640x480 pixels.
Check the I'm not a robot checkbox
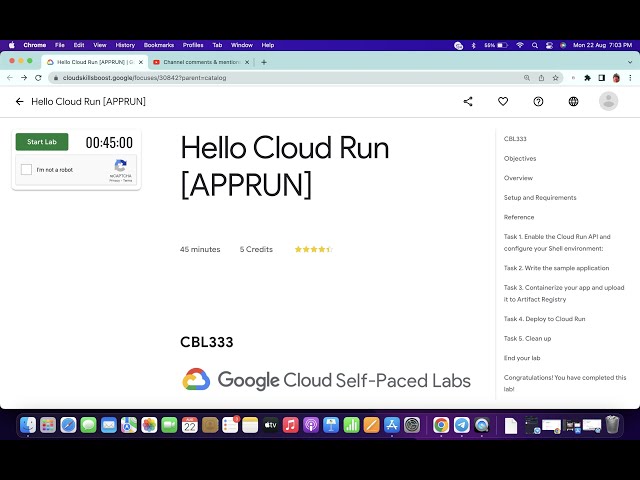pyautogui.click(x=27, y=169)
